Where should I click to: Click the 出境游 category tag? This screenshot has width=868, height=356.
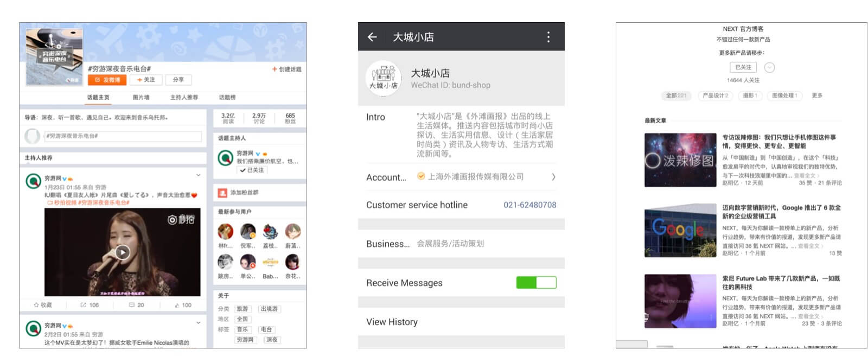269,309
